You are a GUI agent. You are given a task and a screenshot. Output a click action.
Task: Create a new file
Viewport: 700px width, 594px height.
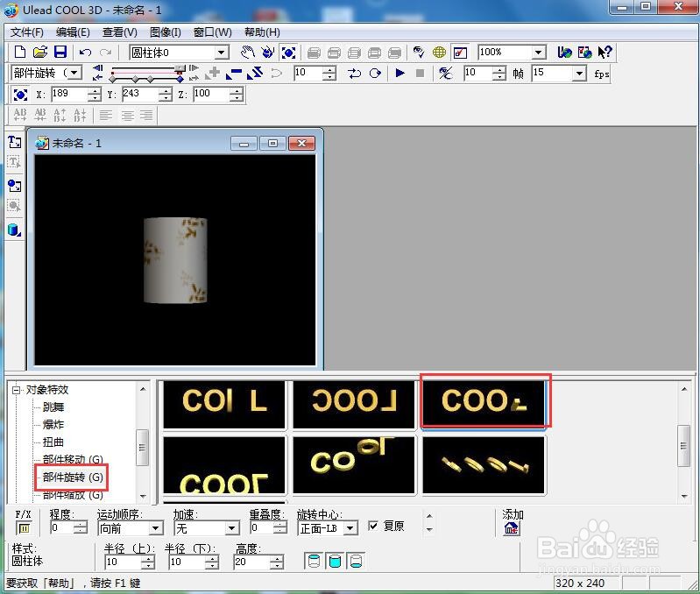(19, 52)
